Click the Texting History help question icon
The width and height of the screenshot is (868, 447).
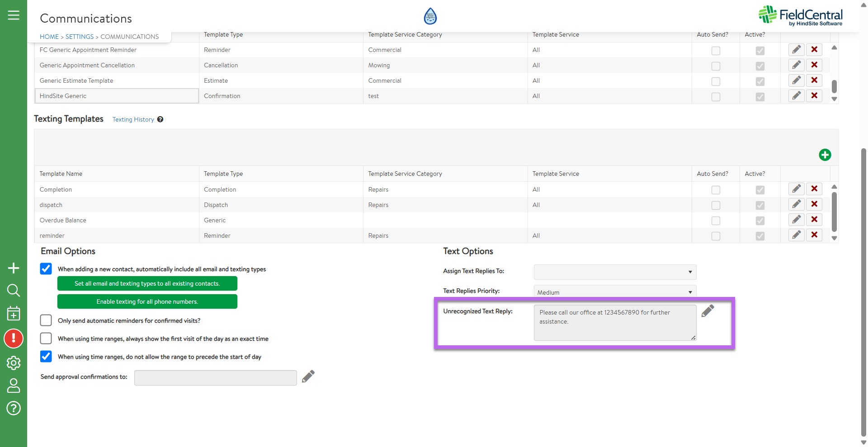point(160,119)
